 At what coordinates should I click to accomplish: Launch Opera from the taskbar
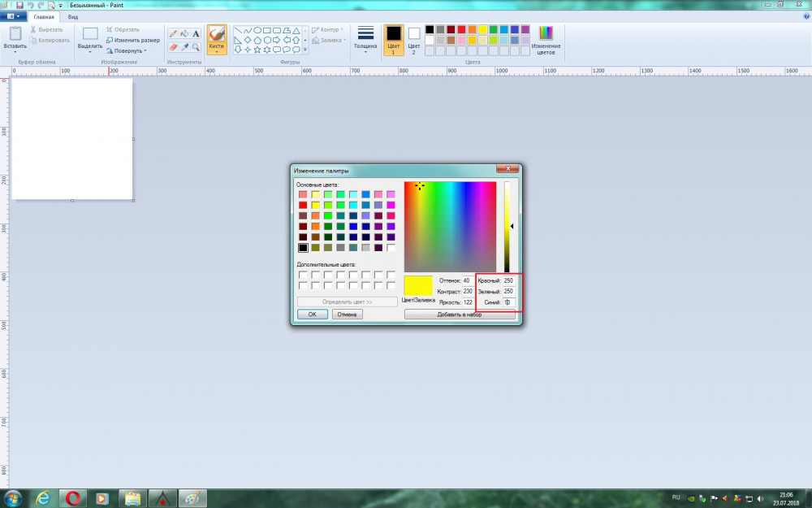pyautogui.click(x=72, y=497)
